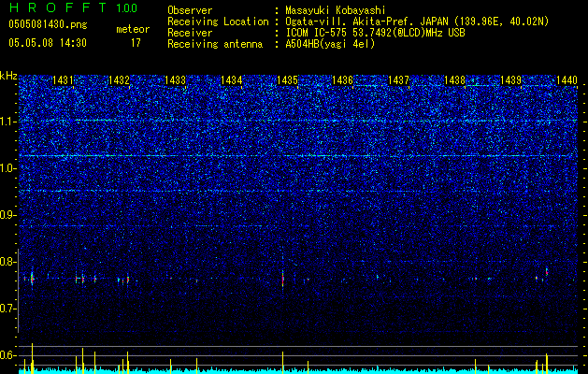The width and height of the screenshot is (588, 374).
Task: Click the Receiving antenna label
Action: (x=215, y=44)
